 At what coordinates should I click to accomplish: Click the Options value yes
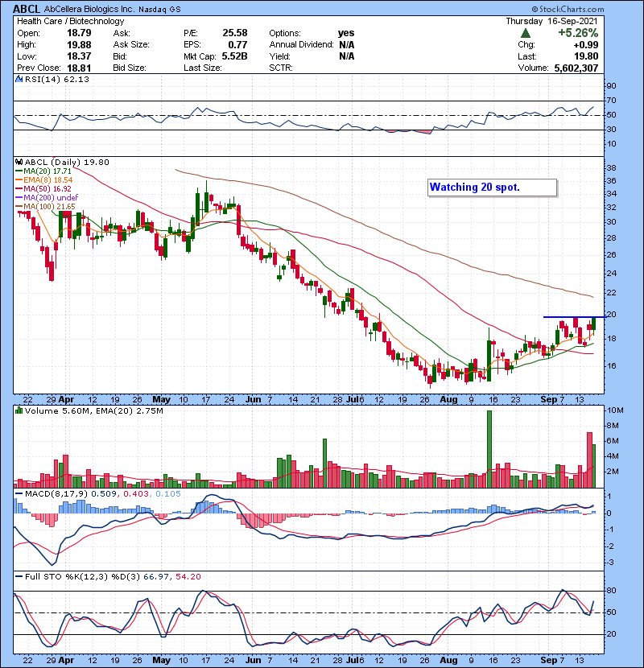coord(346,33)
